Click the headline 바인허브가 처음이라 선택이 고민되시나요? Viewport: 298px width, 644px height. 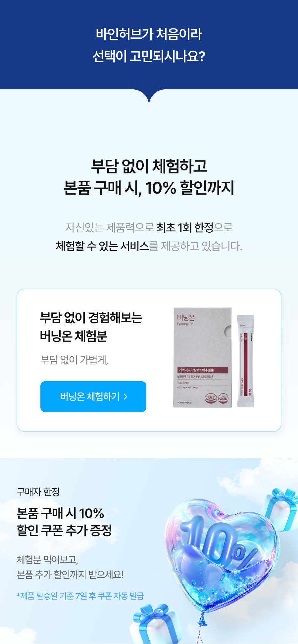[149, 45]
